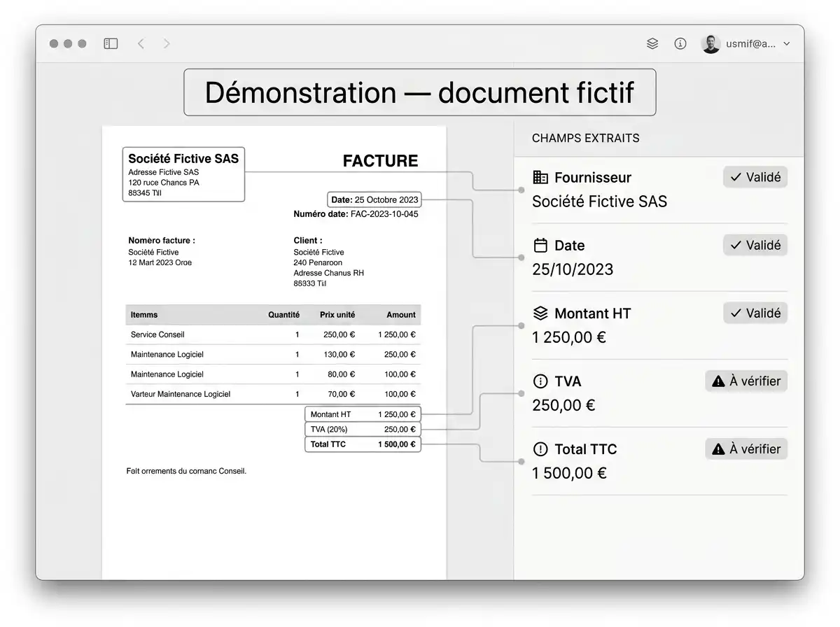
Task: Click the 70,00 € unit price cell
Action: pyautogui.click(x=342, y=394)
